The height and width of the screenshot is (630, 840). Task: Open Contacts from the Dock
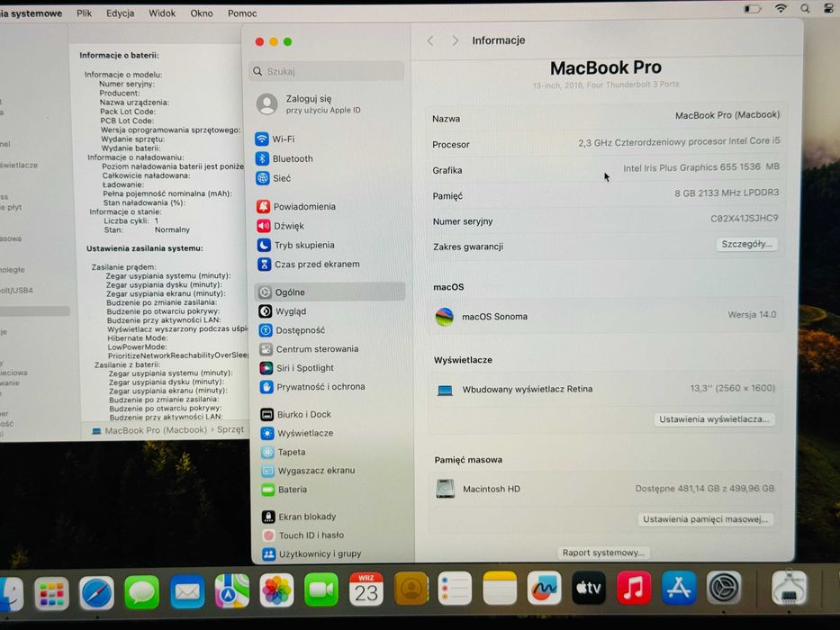(411, 589)
